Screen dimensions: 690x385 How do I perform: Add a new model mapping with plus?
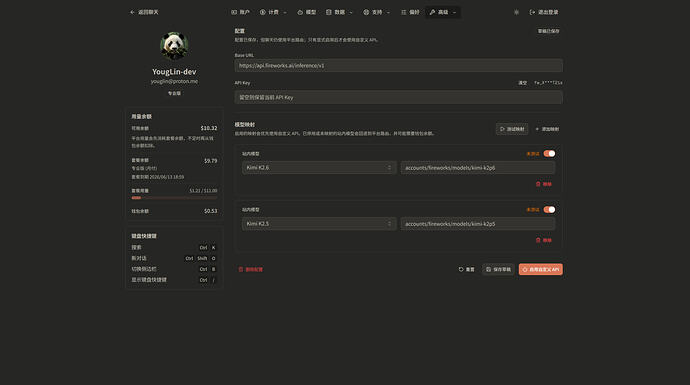(x=547, y=129)
